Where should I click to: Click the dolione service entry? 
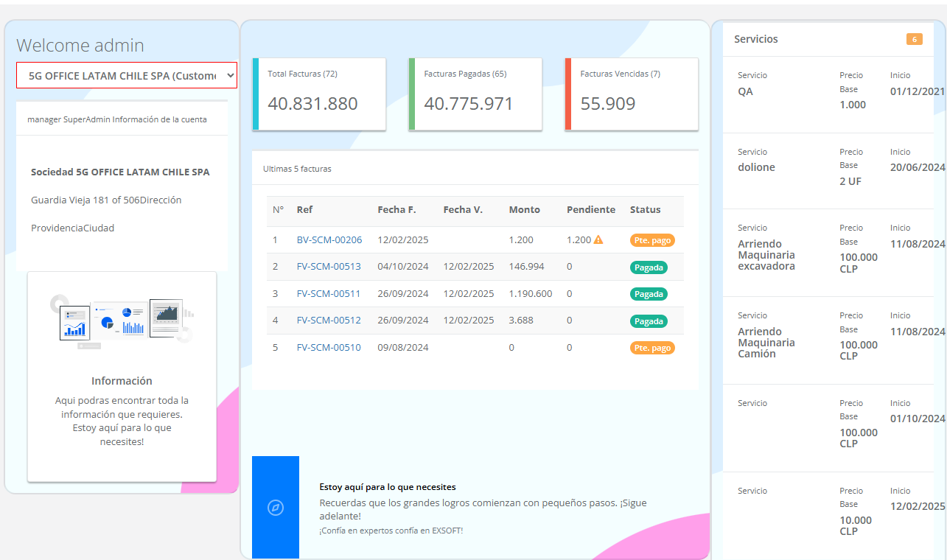coord(756,167)
